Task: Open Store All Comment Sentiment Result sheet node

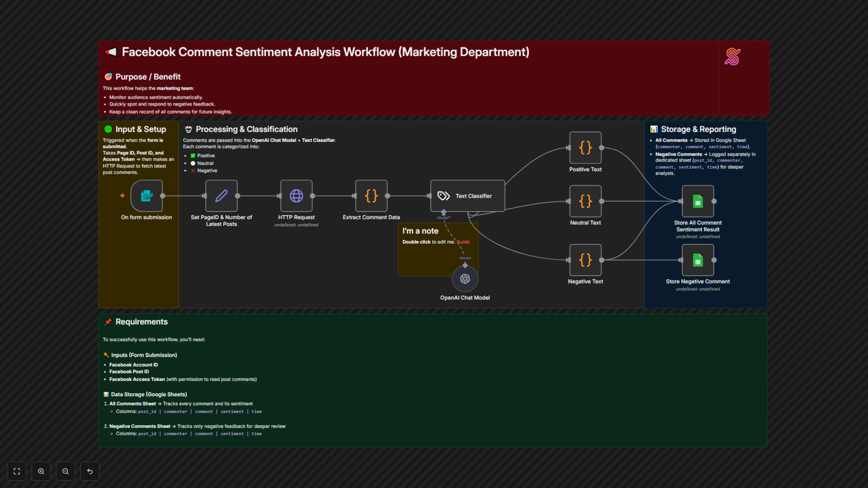Action: 698,201
